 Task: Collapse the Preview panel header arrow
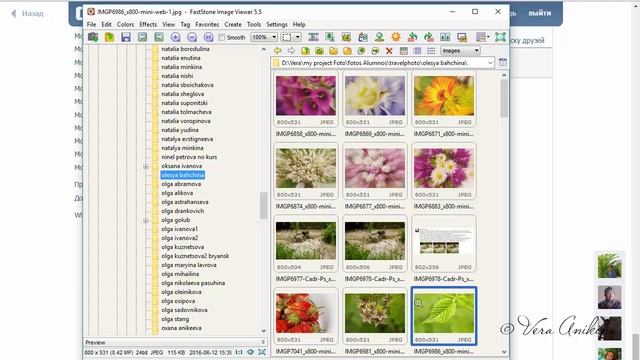tap(263, 342)
